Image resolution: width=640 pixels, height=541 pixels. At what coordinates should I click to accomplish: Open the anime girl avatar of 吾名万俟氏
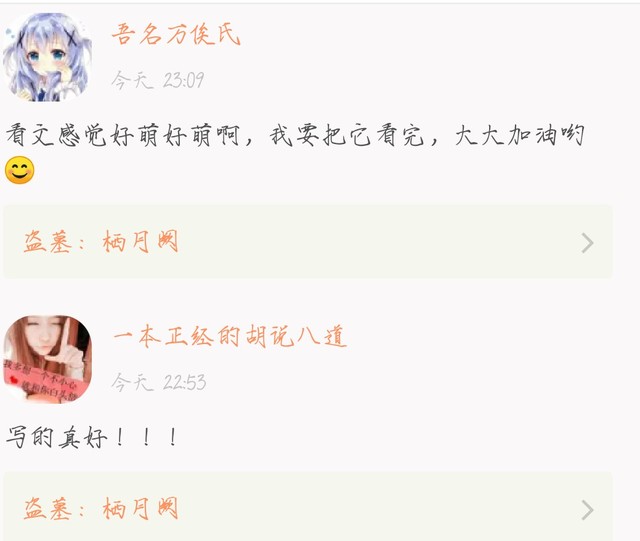pos(47,57)
